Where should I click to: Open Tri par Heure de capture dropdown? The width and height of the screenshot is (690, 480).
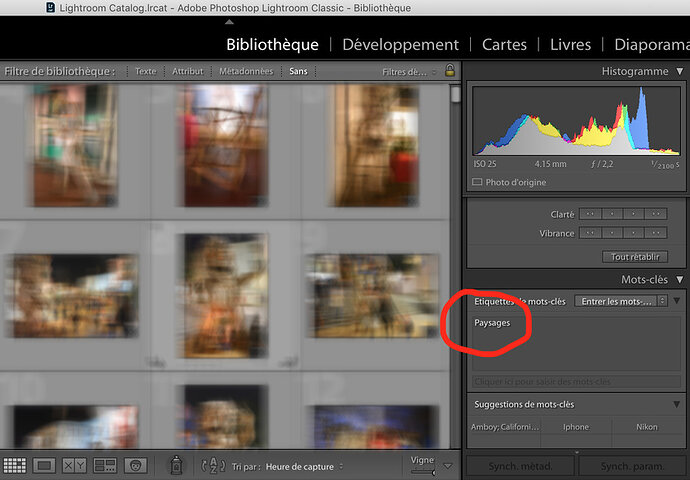click(304, 466)
